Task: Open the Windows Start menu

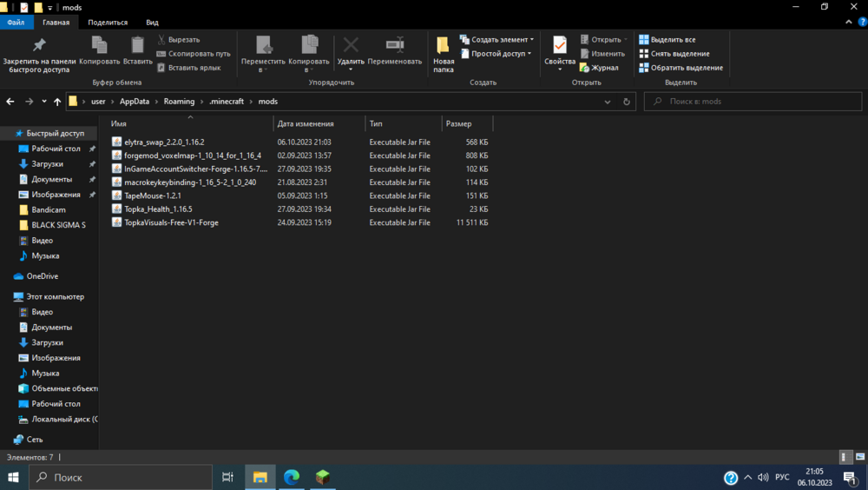Action: click(x=13, y=477)
